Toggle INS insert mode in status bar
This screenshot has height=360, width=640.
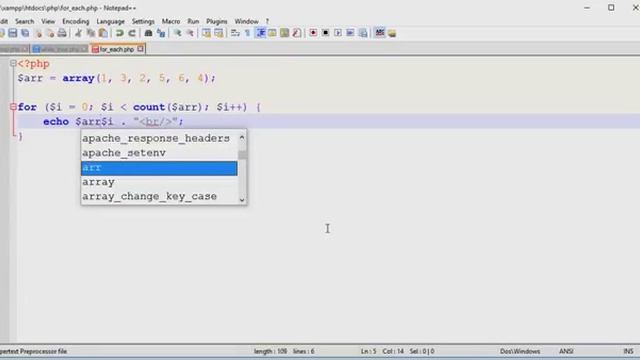tap(628, 351)
